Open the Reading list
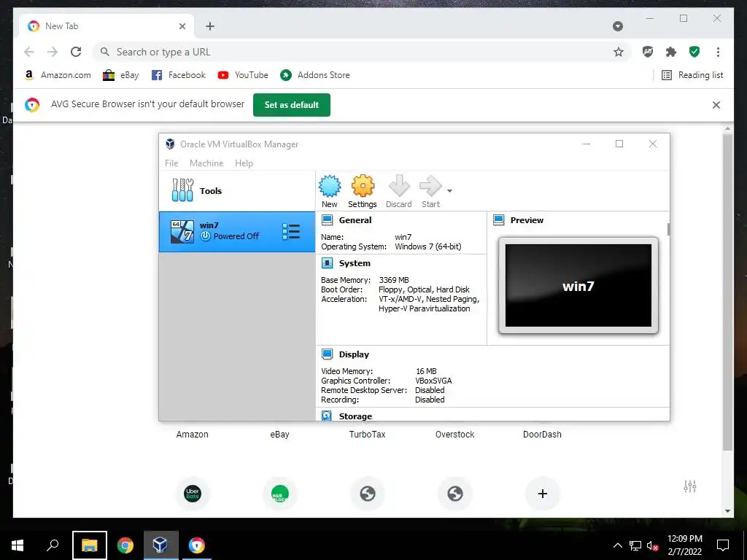Image resolution: width=747 pixels, height=560 pixels. 692,75
